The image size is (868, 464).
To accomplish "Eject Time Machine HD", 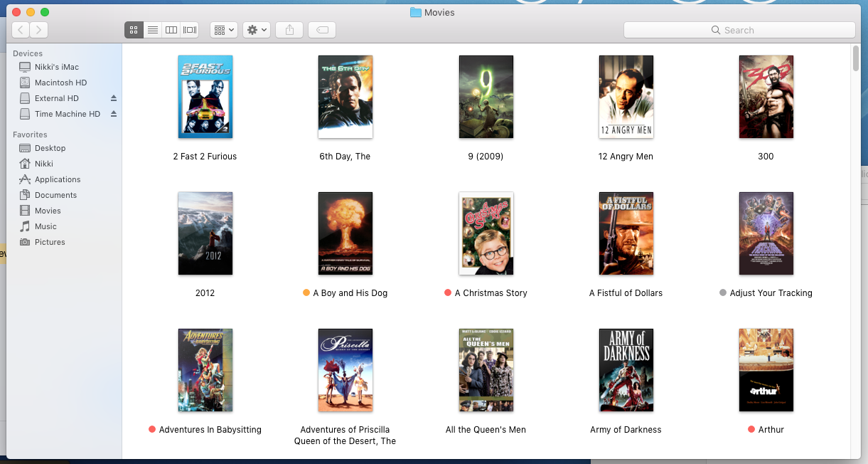I will click(x=113, y=114).
